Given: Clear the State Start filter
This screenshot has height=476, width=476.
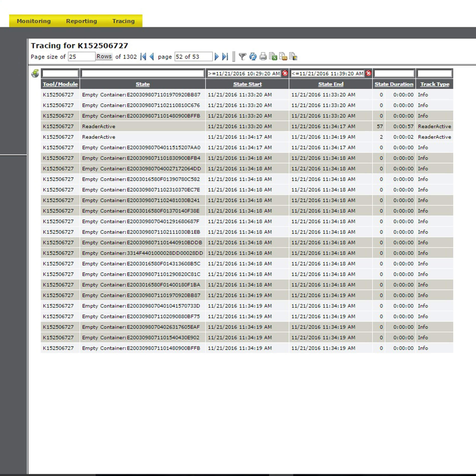Looking at the screenshot, I should click(285, 73).
